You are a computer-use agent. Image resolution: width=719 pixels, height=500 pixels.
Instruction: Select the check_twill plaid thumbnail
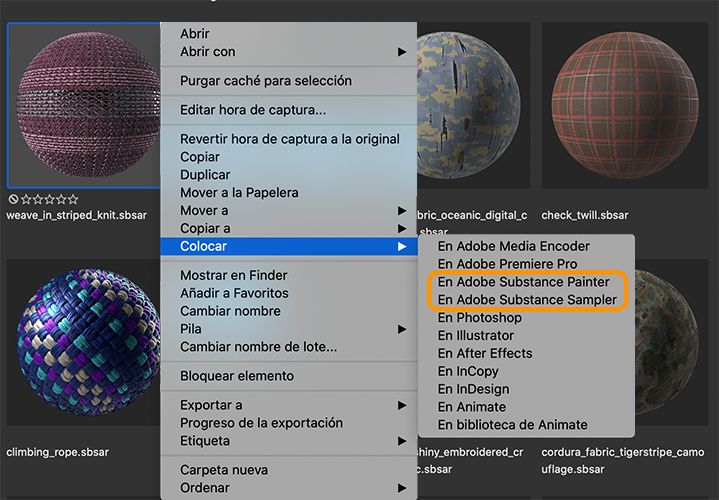[625, 105]
